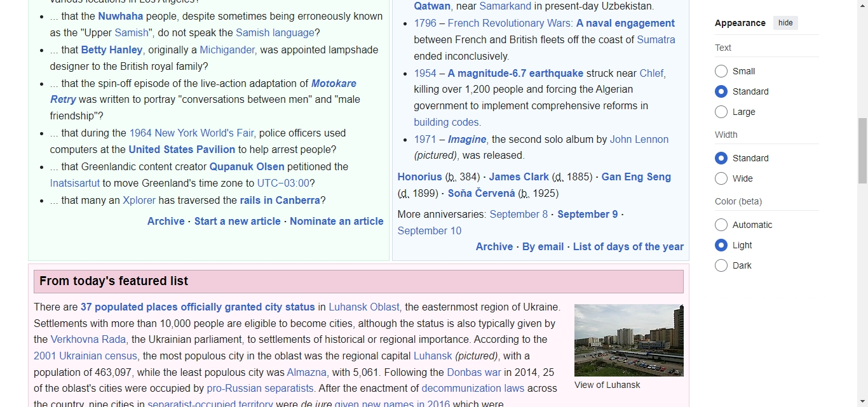Go to September 9 anniversaries
Image resolution: width=868 pixels, height=407 pixels.
587,214
